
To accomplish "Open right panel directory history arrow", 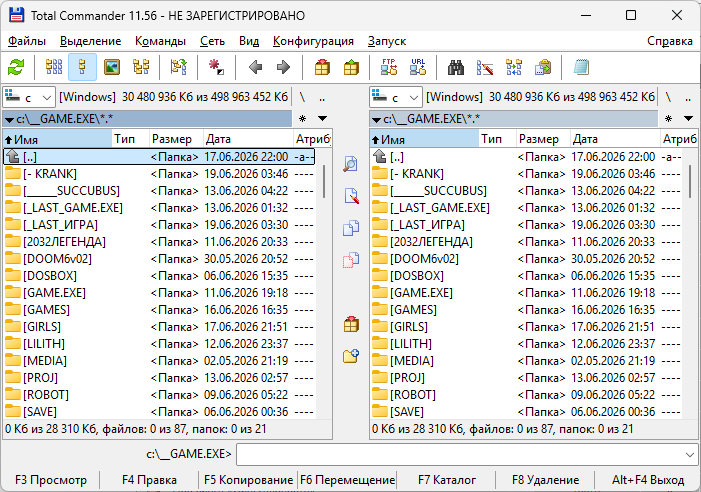I will click(x=688, y=118).
